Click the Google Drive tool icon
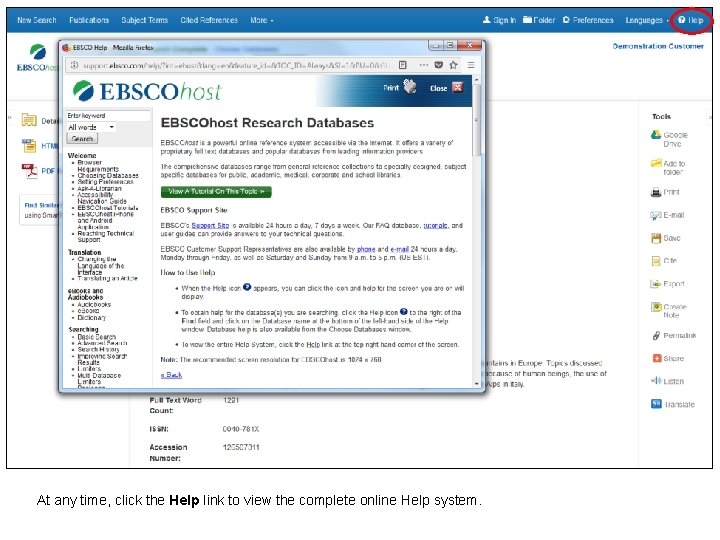 coord(656,135)
